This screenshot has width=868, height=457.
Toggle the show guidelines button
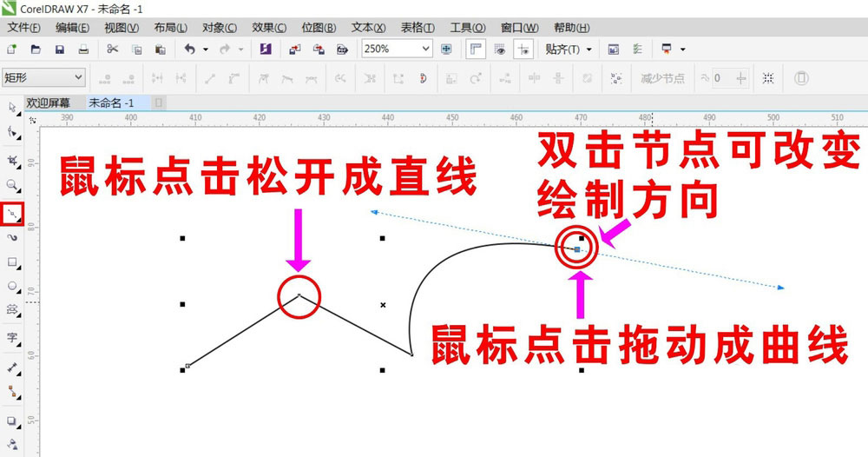click(x=523, y=50)
